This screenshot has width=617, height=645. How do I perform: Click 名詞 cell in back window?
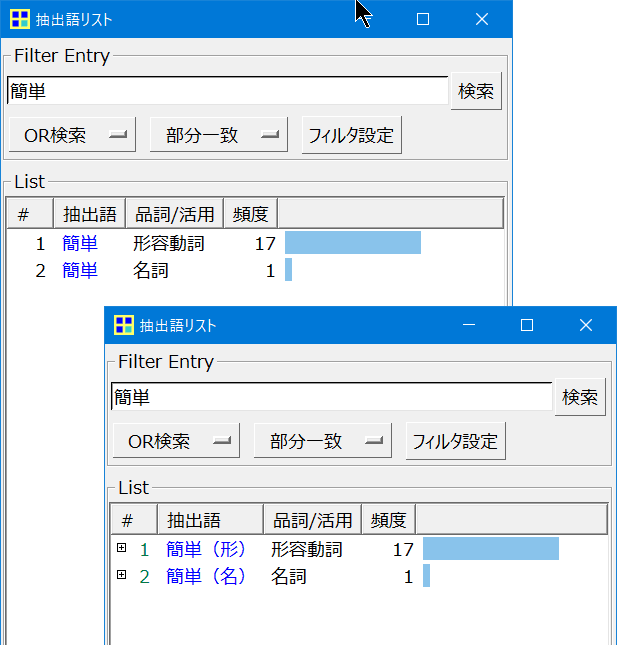click(151, 270)
